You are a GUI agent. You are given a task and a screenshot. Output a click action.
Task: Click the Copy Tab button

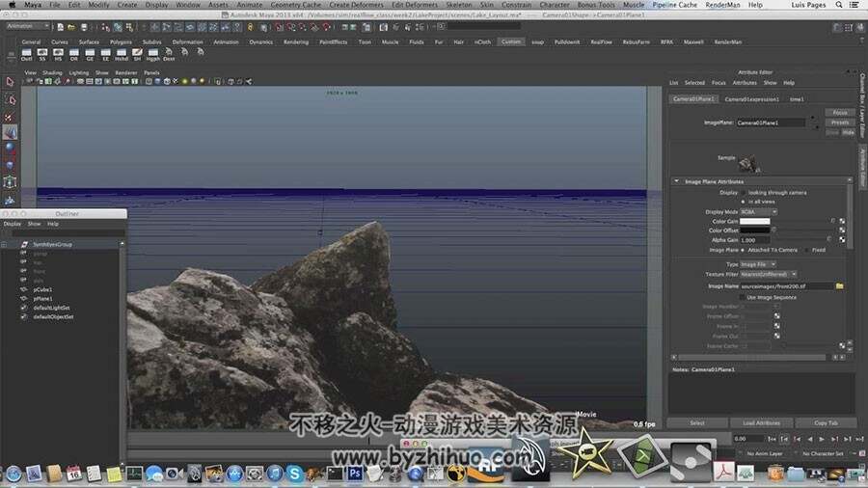click(826, 422)
